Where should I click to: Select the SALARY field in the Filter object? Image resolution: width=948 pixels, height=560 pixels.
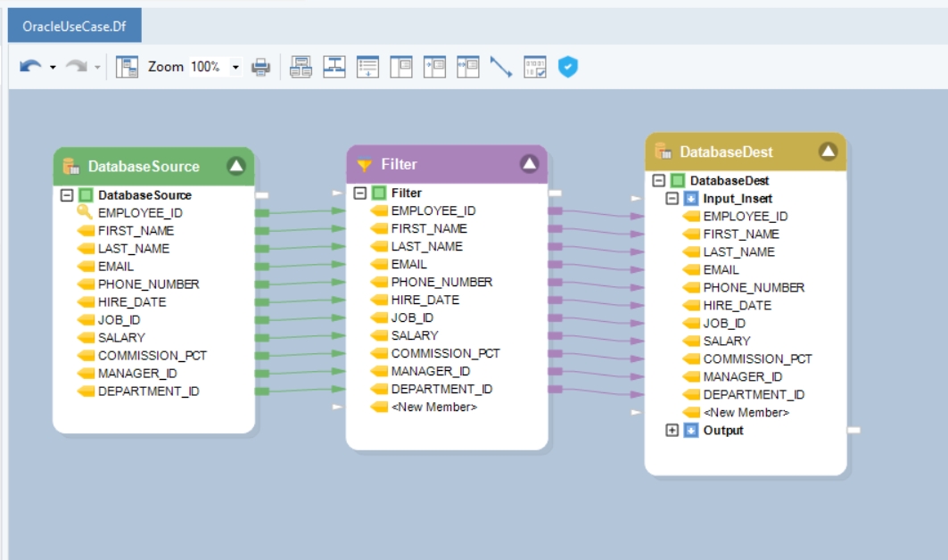pos(415,335)
